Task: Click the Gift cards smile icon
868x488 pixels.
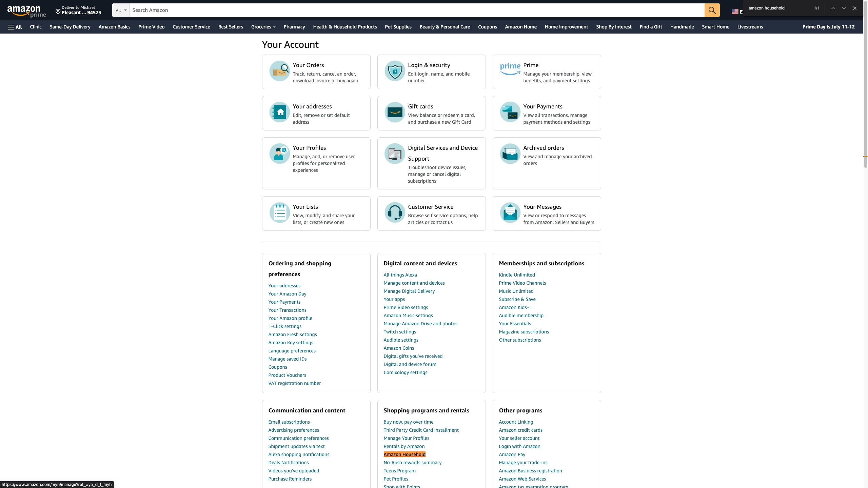Action: tap(394, 112)
